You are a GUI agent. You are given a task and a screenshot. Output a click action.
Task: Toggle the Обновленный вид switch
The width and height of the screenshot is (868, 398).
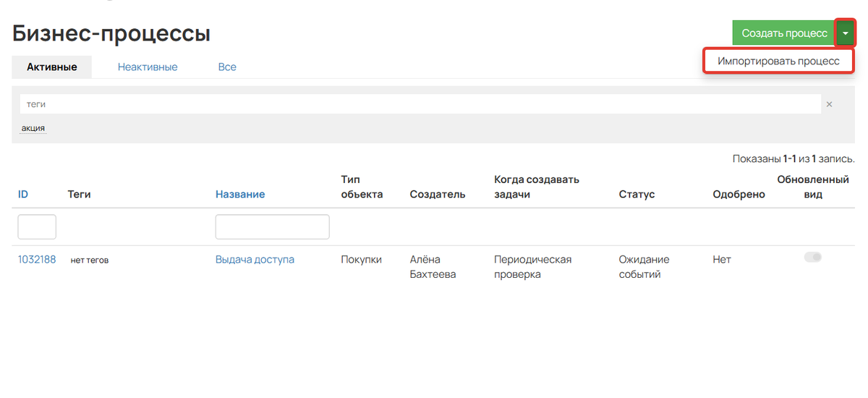(x=813, y=257)
